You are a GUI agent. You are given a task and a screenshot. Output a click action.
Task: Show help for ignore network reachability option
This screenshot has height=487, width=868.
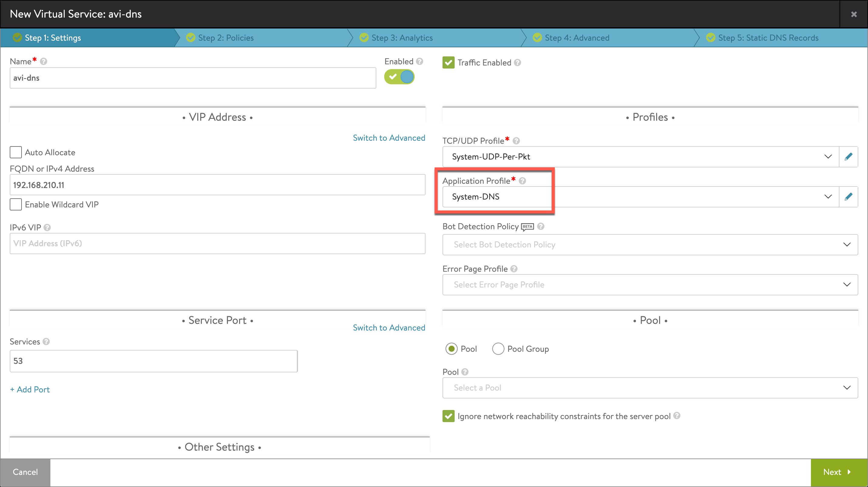[x=676, y=416]
